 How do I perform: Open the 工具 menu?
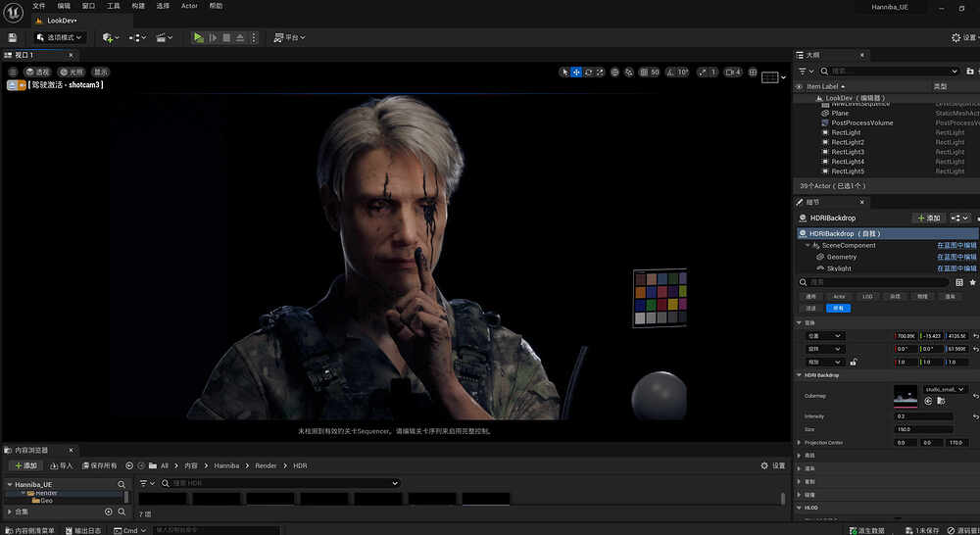pos(113,6)
